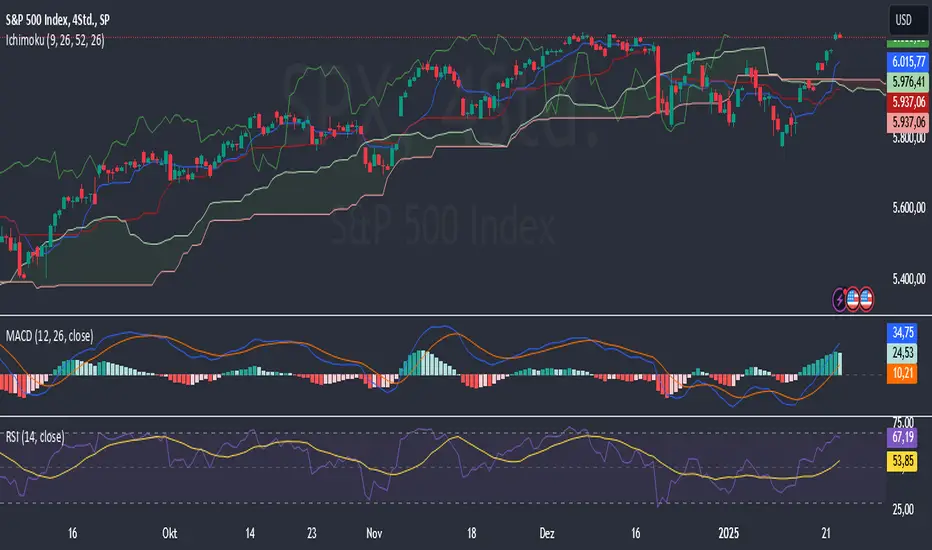Select the RSI (14, close) legend
Screen dimensions: 932x550
(x=35, y=437)
